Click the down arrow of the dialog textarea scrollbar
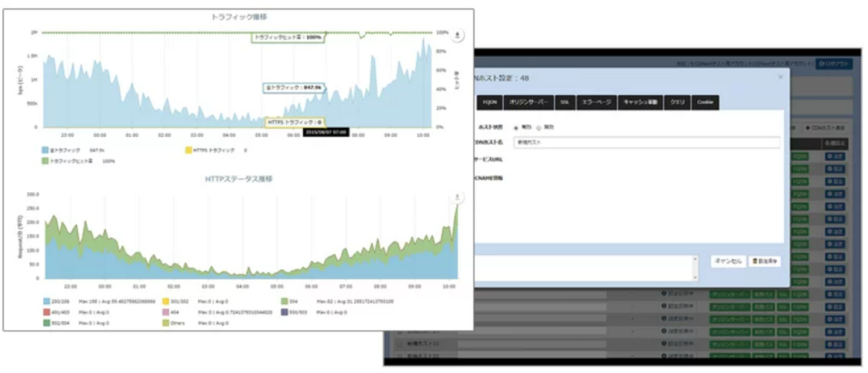The image size is (868, 373). pos(696,277)
